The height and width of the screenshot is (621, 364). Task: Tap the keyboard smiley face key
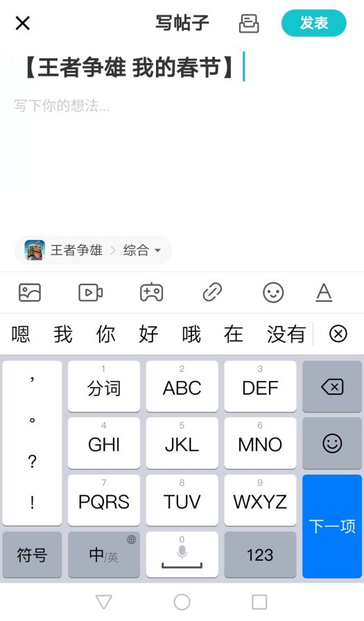click(332, 443)
